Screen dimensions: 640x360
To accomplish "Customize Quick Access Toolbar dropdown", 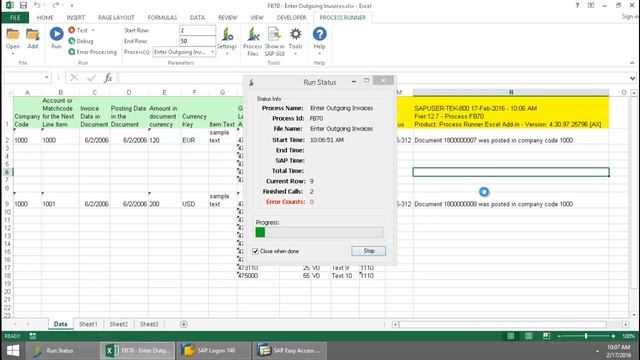I will coord(71,5).
